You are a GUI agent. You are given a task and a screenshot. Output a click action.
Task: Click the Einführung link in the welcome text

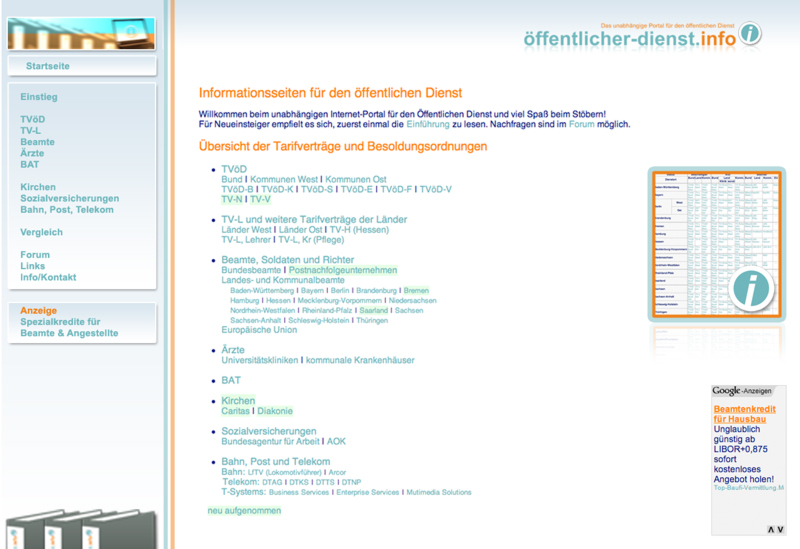[x=428, y=125]
